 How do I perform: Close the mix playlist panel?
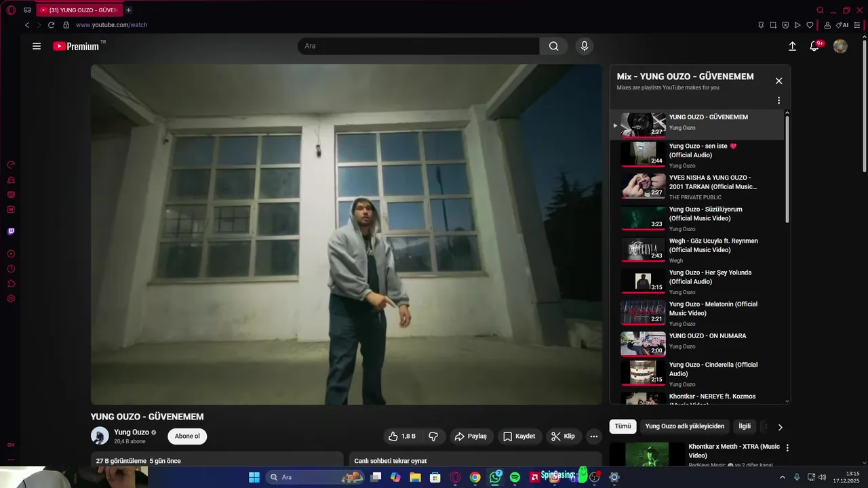click(778, 81)
